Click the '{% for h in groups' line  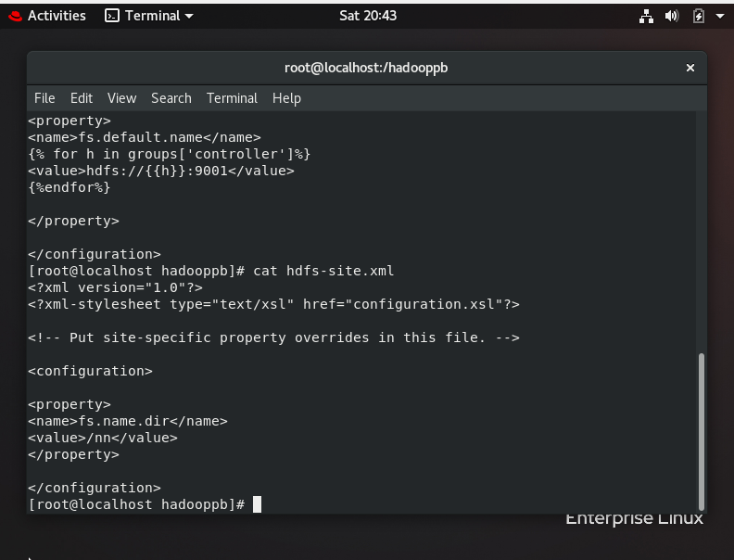pyautogui.click(x=169, y=154)
